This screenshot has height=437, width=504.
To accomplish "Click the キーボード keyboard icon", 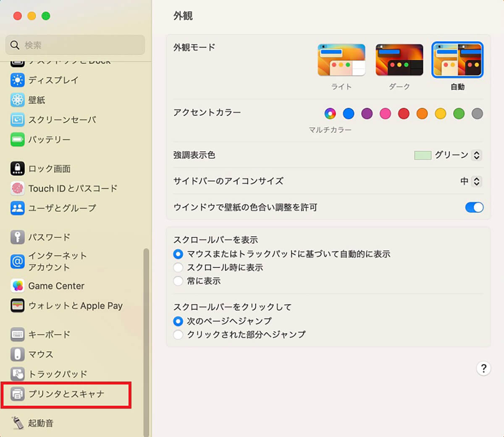I will click(18, 334).
